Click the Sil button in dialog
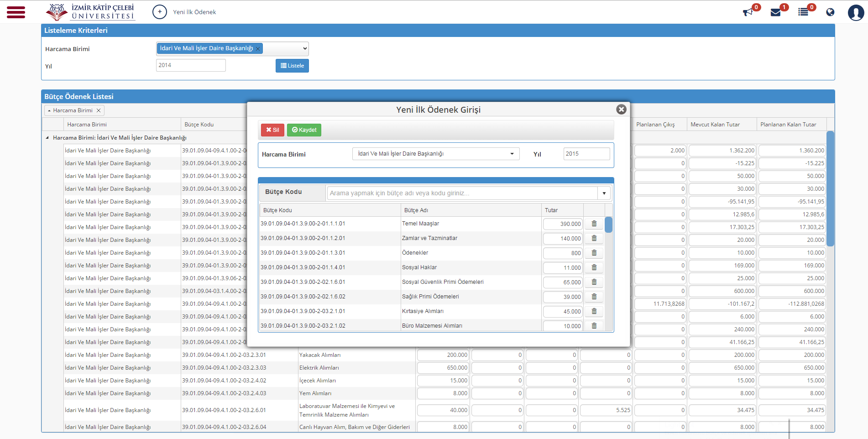The height and width of the screenshot is (439, 868). click(x=272, y=130)
